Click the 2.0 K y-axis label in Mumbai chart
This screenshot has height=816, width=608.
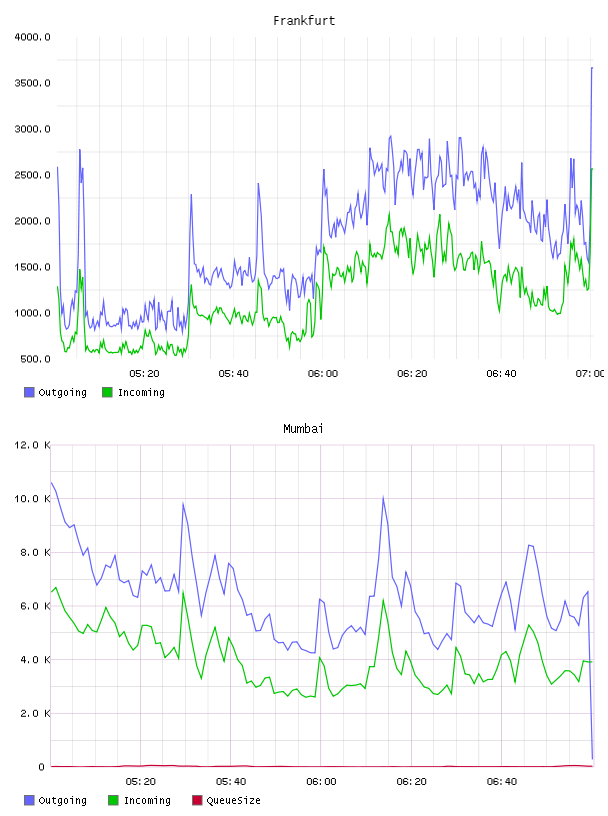click(35, 713)
